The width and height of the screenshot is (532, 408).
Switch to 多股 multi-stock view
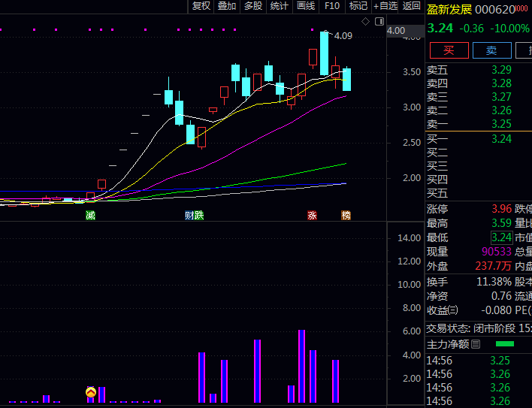pyautogui.click(x=252, y=6)
